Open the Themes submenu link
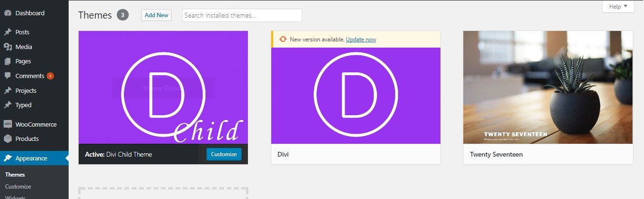 (x=15, y=175)
